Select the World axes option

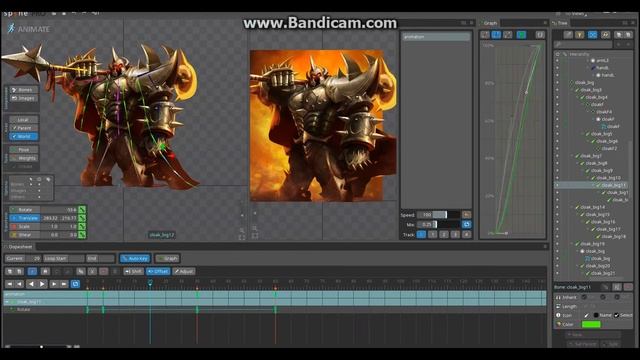click(24, 136)
